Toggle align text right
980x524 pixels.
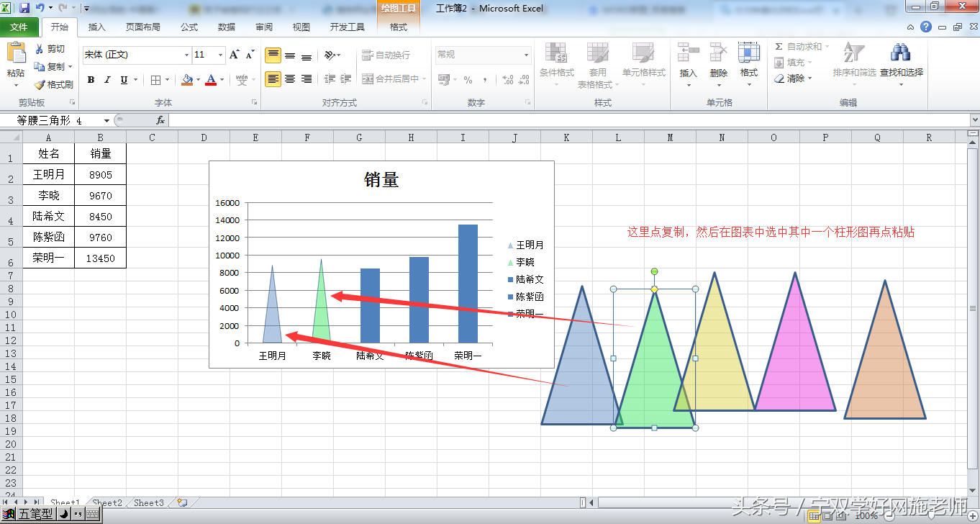[x=307, y=79]
